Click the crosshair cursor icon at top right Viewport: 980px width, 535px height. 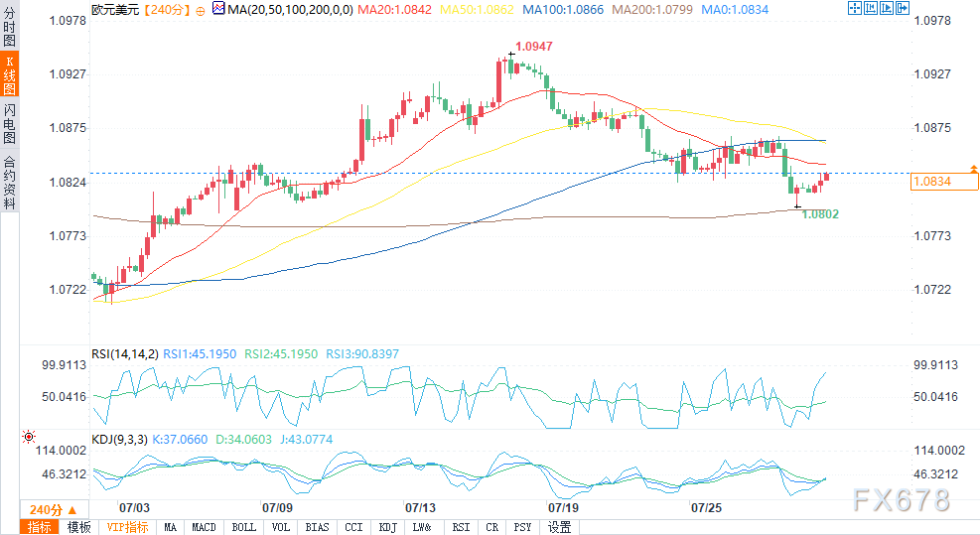click(854, 8)
